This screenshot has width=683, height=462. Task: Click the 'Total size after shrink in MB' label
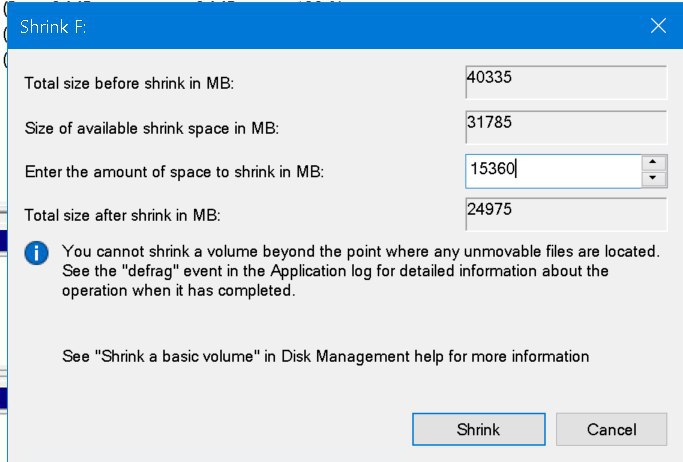pos(122,215)
